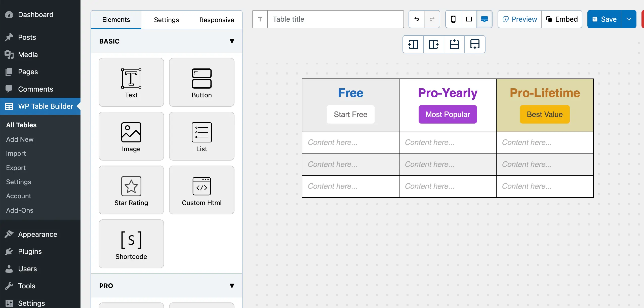Open the Add New submenu item
644x308 pixels.
(20, 139)
